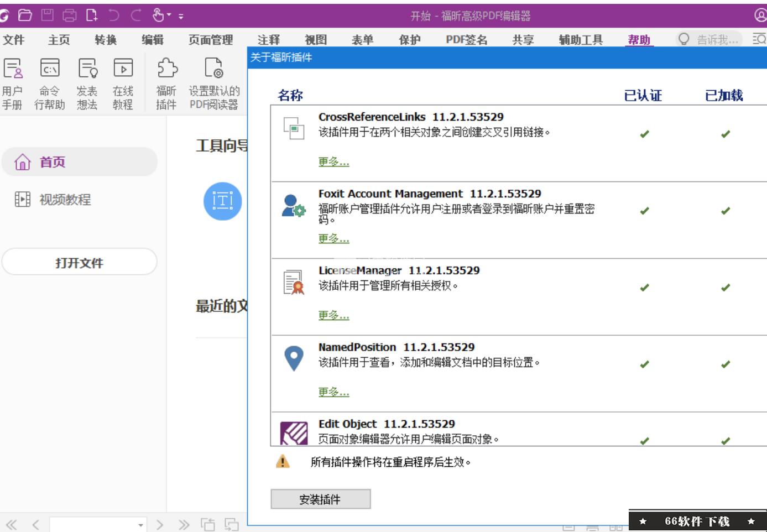Click certified checkmark for LicenseManager
Screen dimensions: 767x532
pos(644,288)
